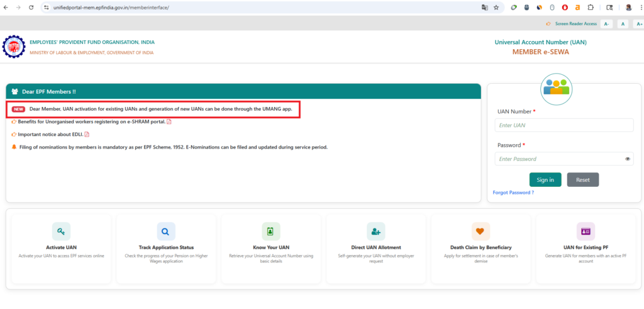Click the browser reload button
Viewport: 644px width, 309px height.
pyautogui.click(x=30, y=8)
